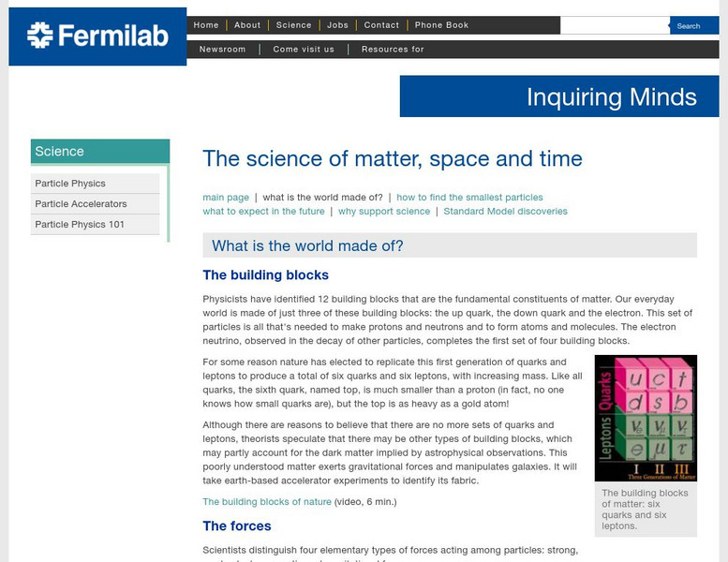This screenshot has height=562, width=728.
Task: Open the Phone Book link
Action: tap(441, 25)
